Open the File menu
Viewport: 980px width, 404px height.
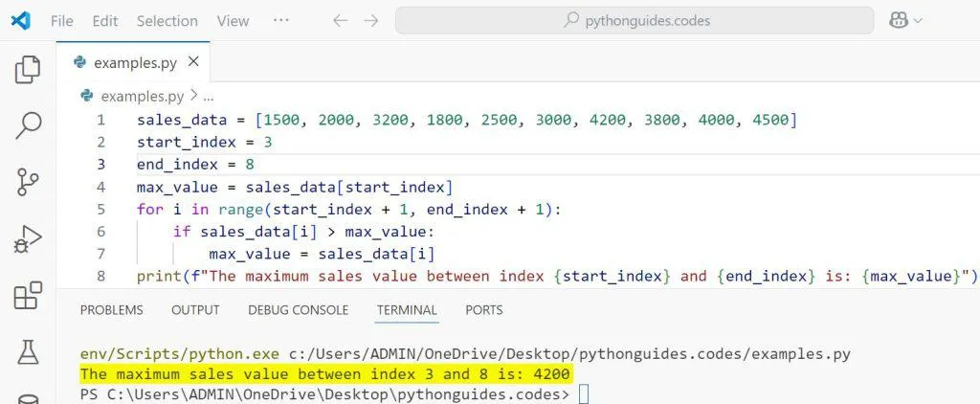pyautogui.click(x=61, y=20)
